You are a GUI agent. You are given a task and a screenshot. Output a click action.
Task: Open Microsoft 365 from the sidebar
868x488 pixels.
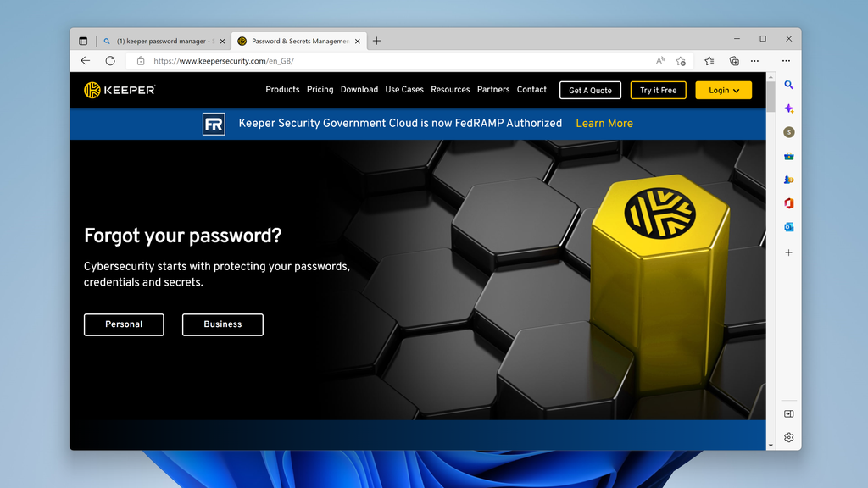788,203
